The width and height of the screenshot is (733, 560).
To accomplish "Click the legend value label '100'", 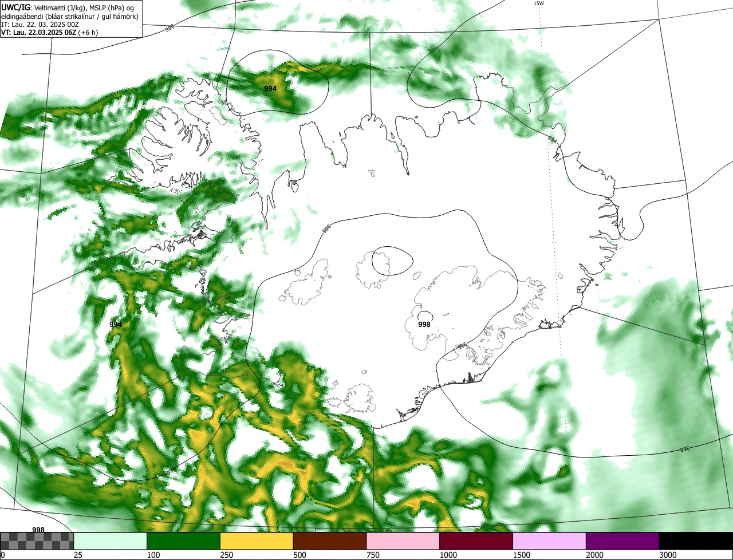I will coord(153,555).
